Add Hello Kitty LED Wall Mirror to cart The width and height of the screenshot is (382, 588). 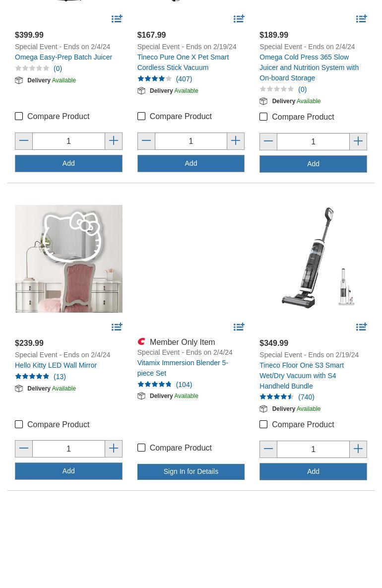[x=68, y=471]
